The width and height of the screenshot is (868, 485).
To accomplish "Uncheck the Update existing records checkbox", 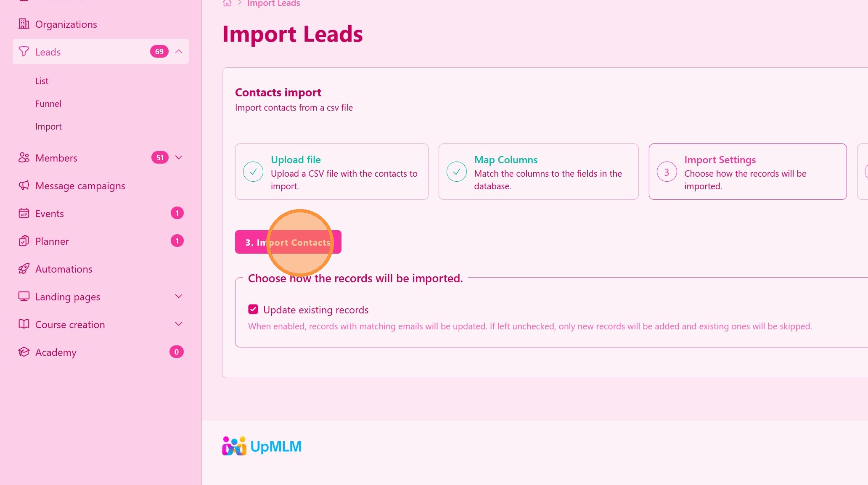I will pos(253,310).
